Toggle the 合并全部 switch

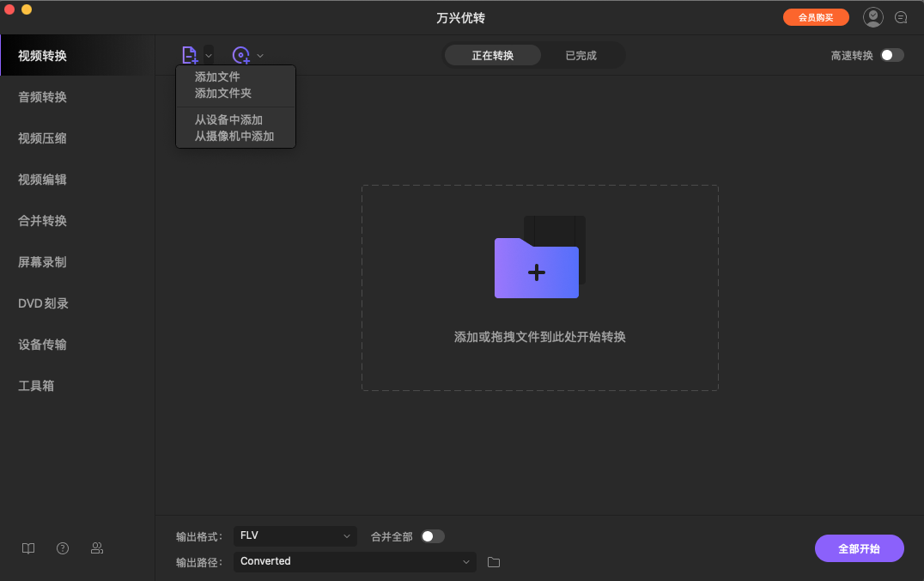coord(433,535)
